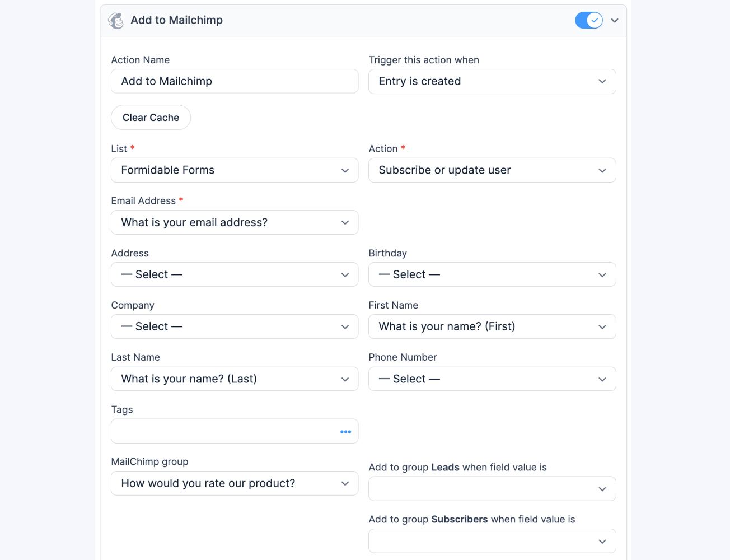Click the MailChimp group label
Screen dimensions: 730x560
[149, 461]
